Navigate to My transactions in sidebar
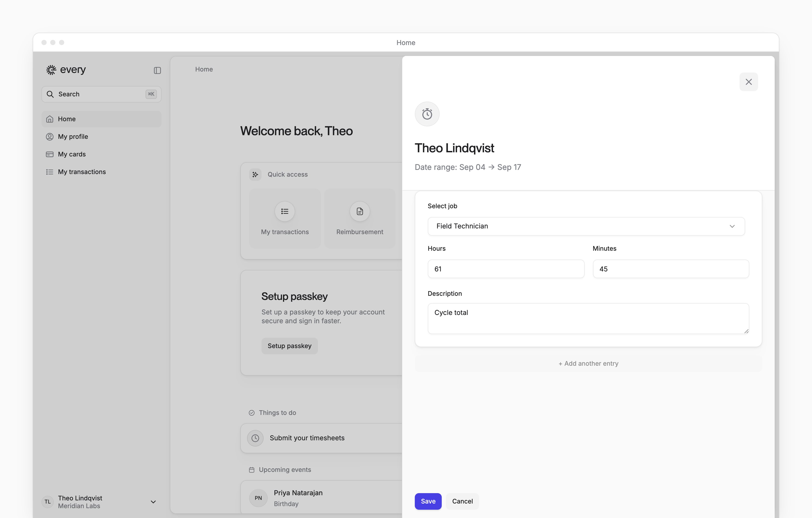Image resolution: width=812 pixels, height=518 pixels. click(102, 172)
